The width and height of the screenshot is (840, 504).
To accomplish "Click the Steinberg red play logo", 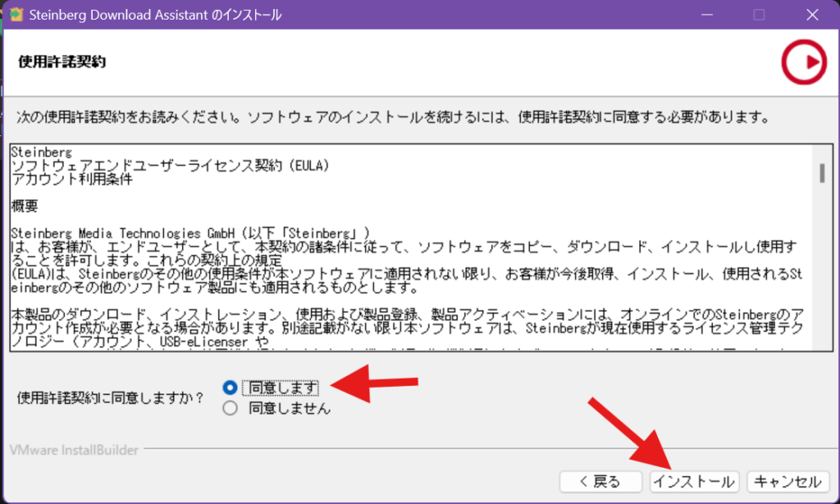I will coord(804,62).
